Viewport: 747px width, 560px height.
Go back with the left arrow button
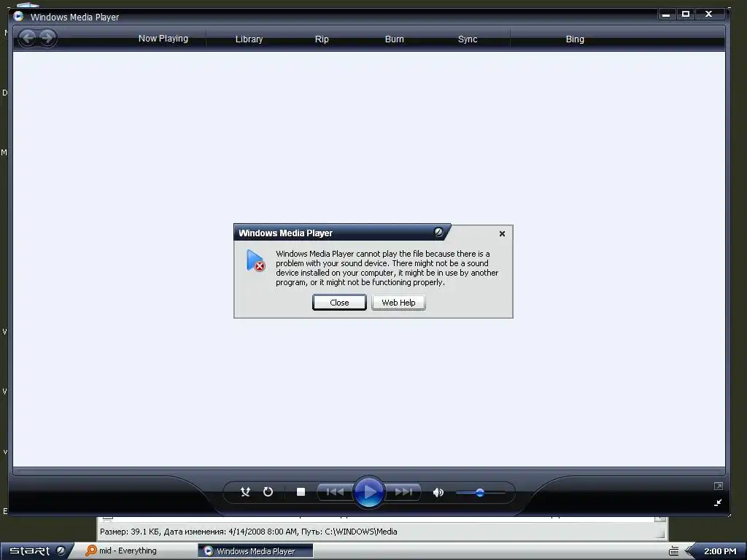coord(28,38)
